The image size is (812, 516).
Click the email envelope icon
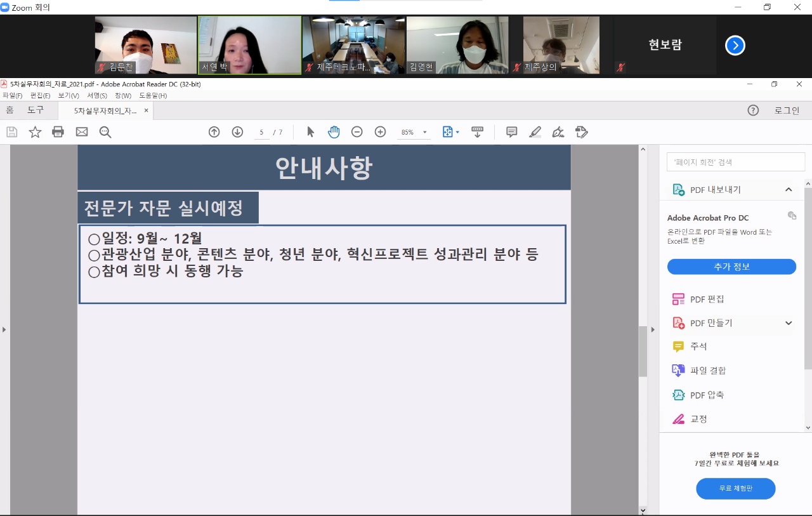[82, 132]
